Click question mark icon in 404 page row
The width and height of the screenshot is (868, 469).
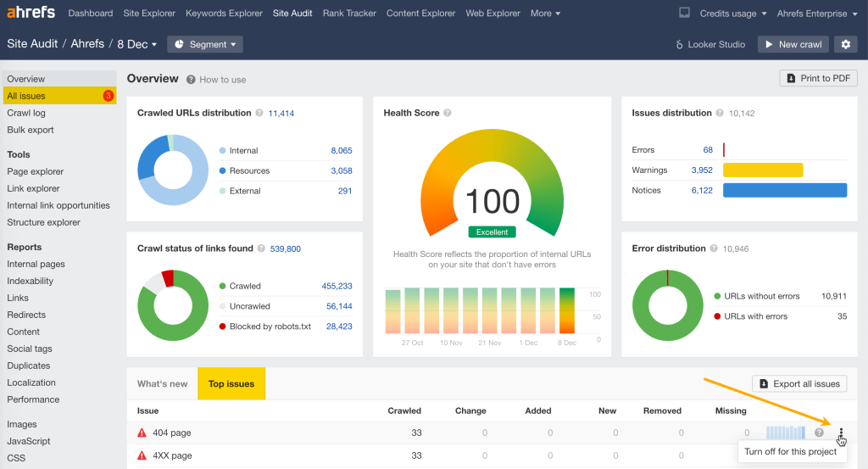819,433
